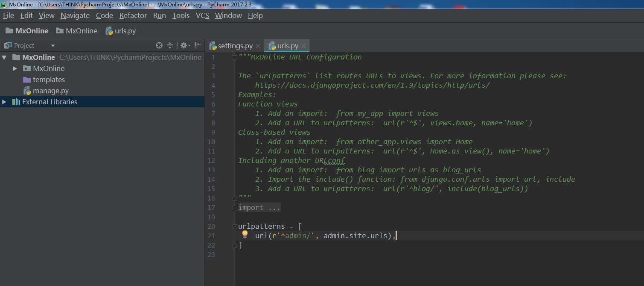
Task: Open the Code menu
Action: pyautogui.click(x=105, y=15)
